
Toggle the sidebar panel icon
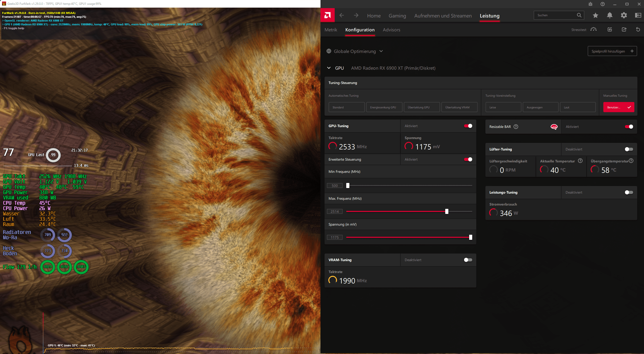(638, 15)
